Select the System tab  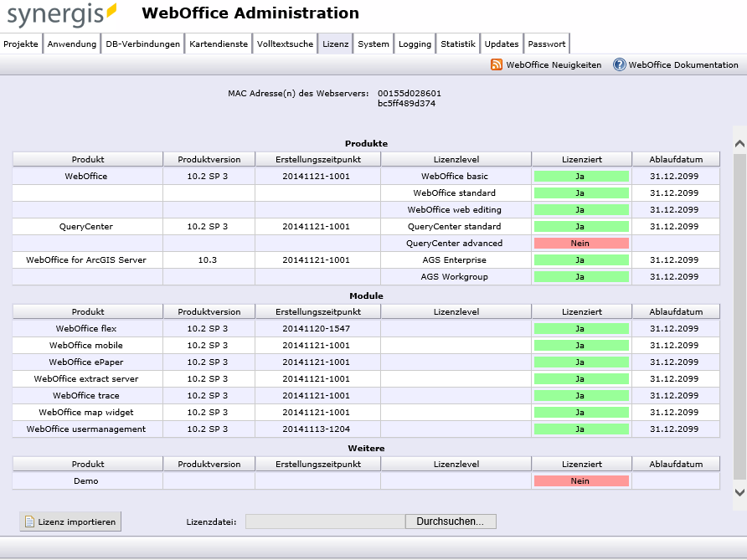[373, 43]
